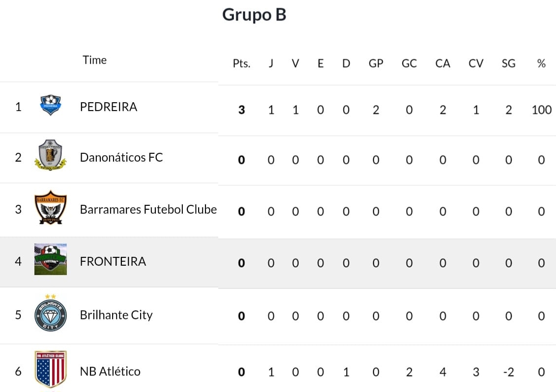This screenshot has height=392, width=556.
Task: Select Barramares Futebol Clube team name
Action: (148, 209)
